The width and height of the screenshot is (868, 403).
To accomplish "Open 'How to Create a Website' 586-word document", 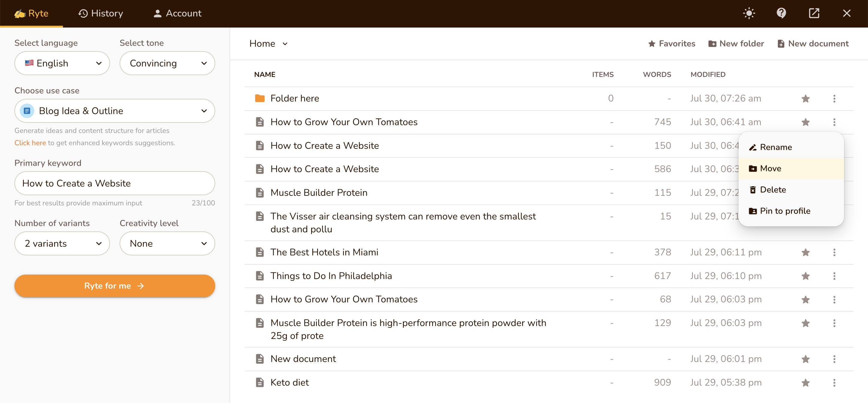I will coord(325,169).
